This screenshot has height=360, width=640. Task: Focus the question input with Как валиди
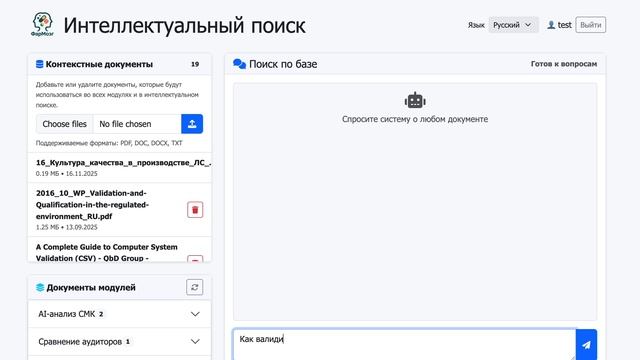click(x=404, y=344)
